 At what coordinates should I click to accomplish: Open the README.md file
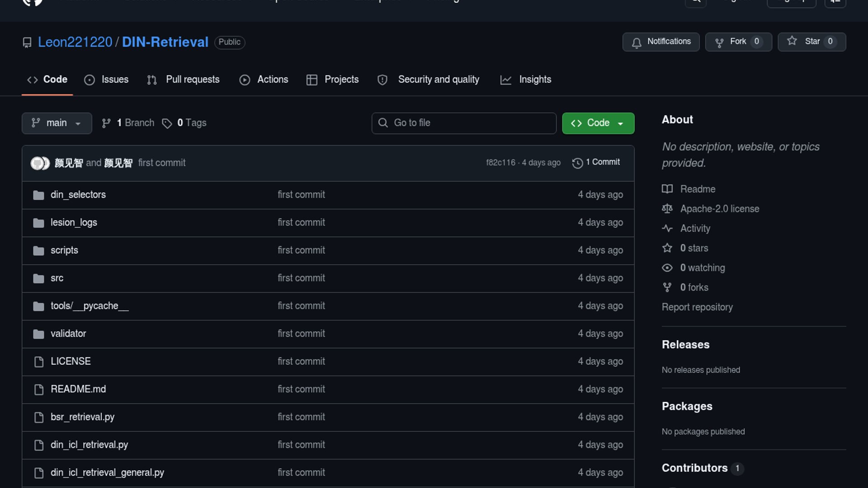pos(78,389)
